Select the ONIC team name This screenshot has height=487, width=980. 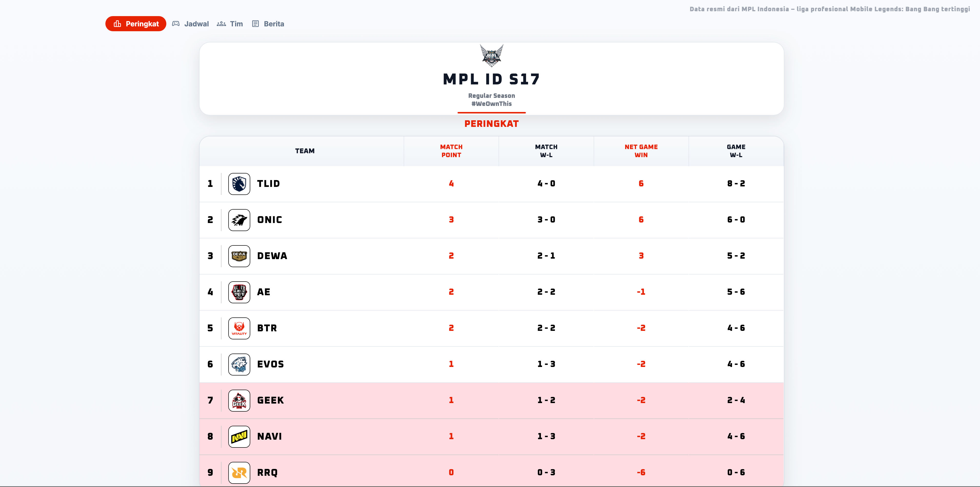pos(270,220)
